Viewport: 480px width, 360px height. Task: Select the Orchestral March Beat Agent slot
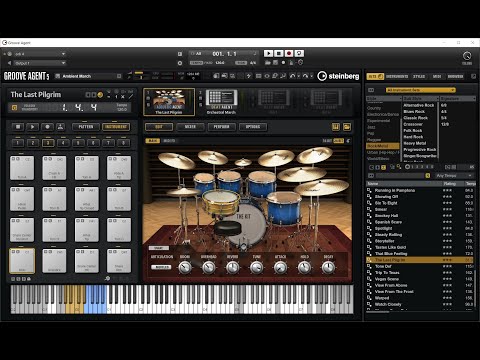[x=221, y=102]
